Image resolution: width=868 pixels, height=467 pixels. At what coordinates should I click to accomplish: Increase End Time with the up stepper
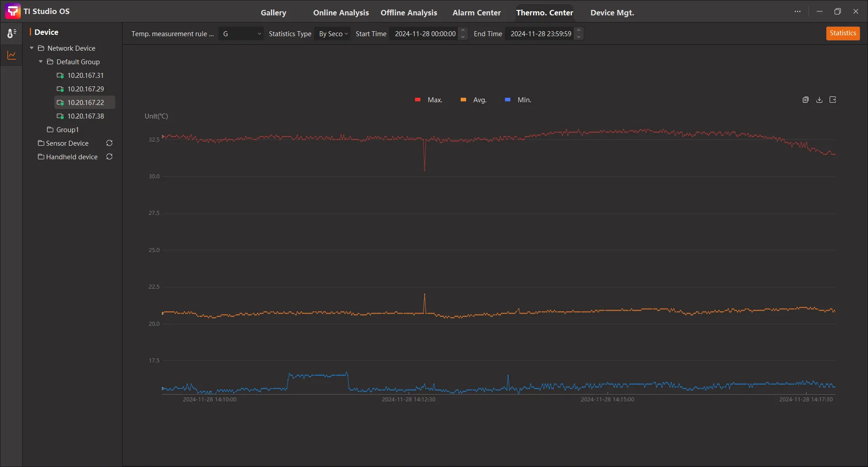coord(579,31)
